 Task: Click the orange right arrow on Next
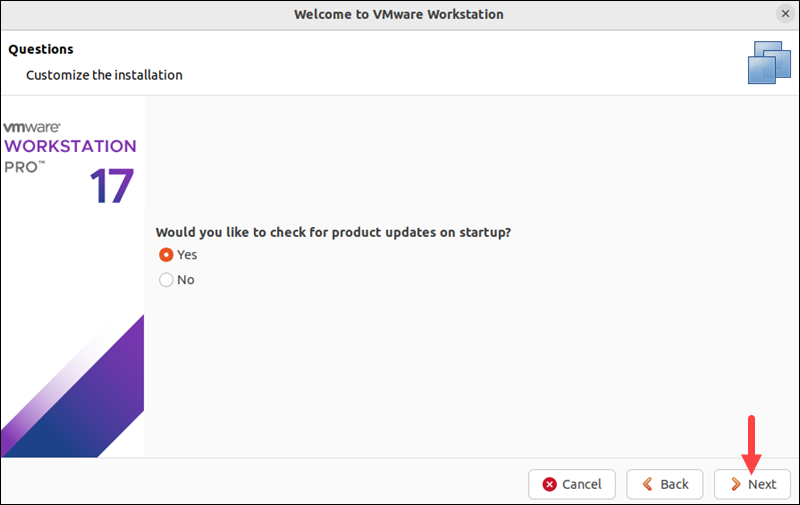pyautogui.click(x=735, y=484)
